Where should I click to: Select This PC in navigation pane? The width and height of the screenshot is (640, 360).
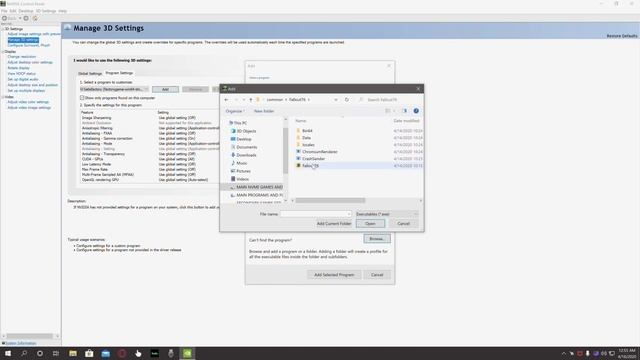(240, 123)
